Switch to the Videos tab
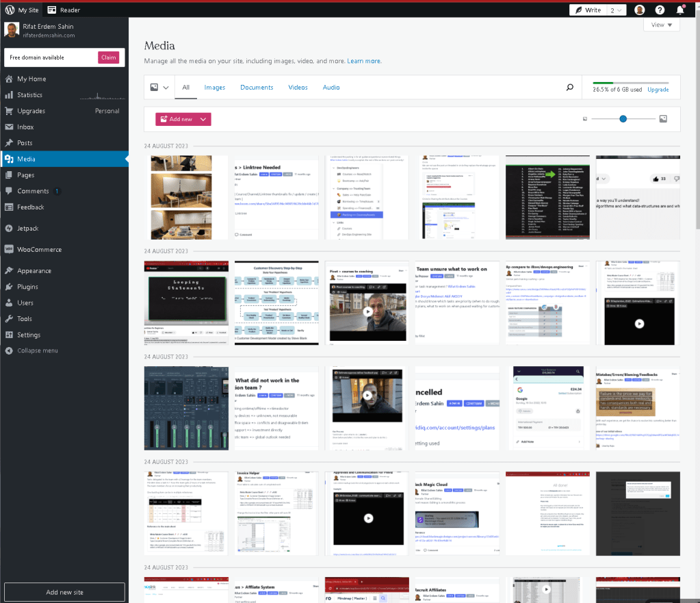 [x=298, y=88]
